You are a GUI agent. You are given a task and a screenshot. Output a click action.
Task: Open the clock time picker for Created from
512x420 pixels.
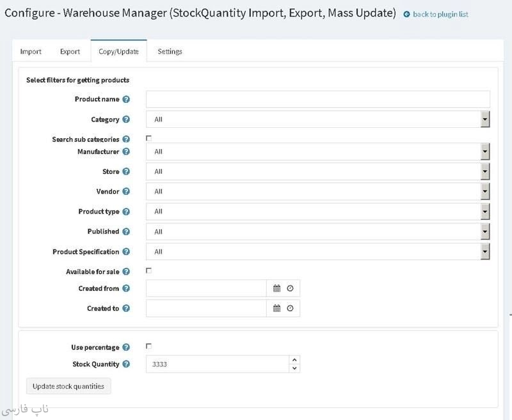290,288
